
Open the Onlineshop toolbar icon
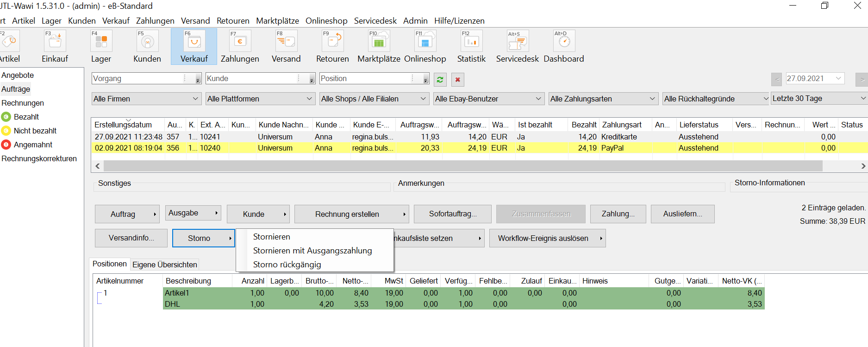[x=425, y=46]
